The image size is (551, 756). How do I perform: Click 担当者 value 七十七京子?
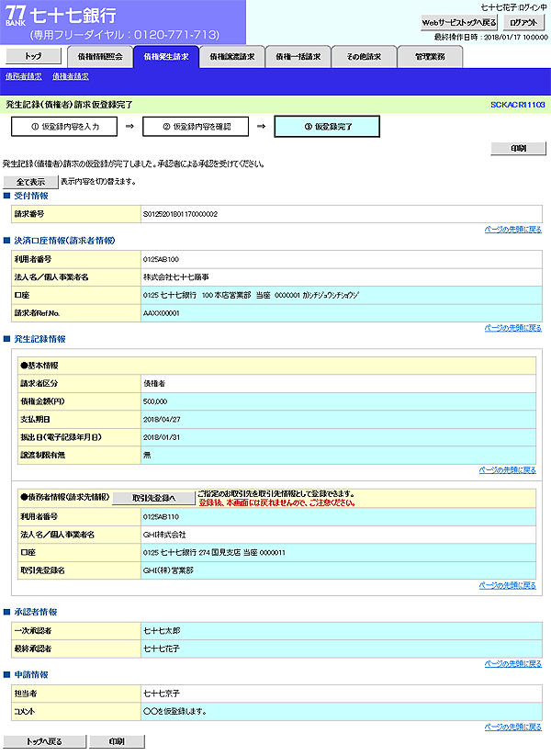click(x=162, y=694)
